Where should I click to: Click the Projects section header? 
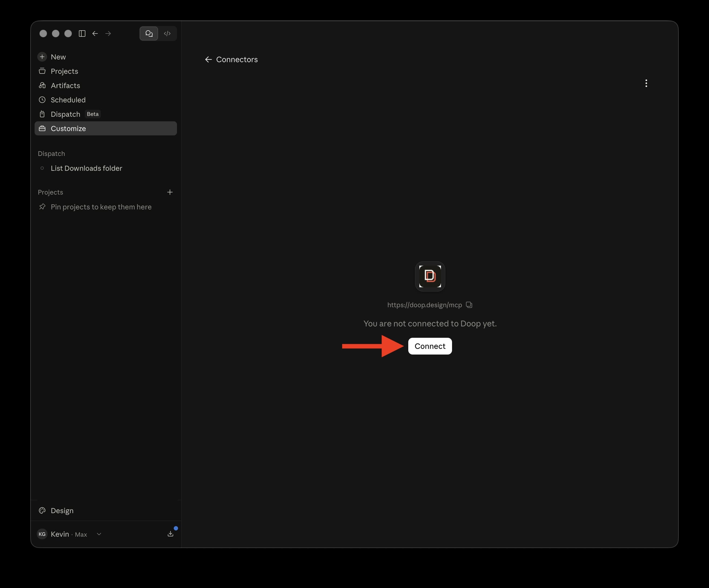(50, 192)
